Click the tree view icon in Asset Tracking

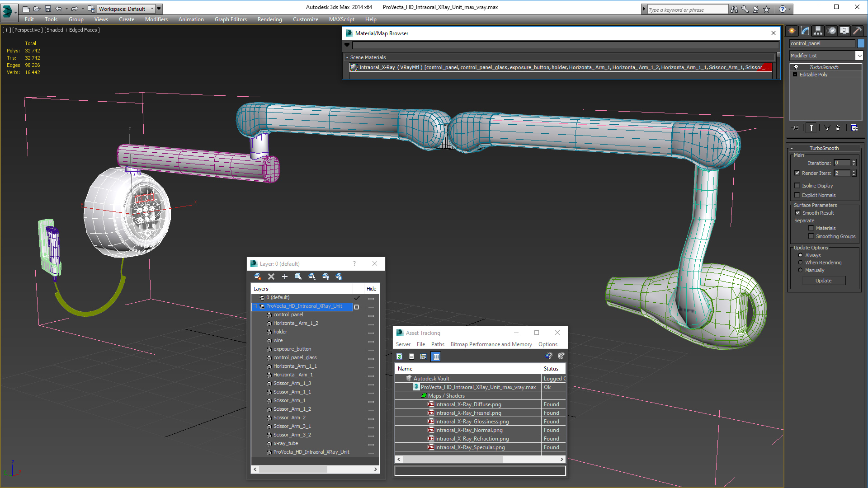point(424,357)
